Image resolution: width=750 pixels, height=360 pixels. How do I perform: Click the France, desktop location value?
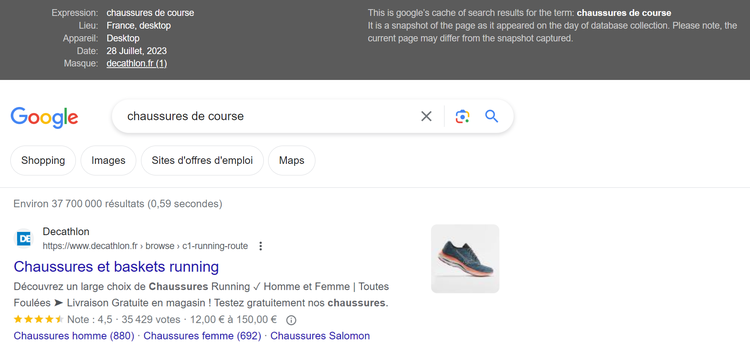coord(139,26)
